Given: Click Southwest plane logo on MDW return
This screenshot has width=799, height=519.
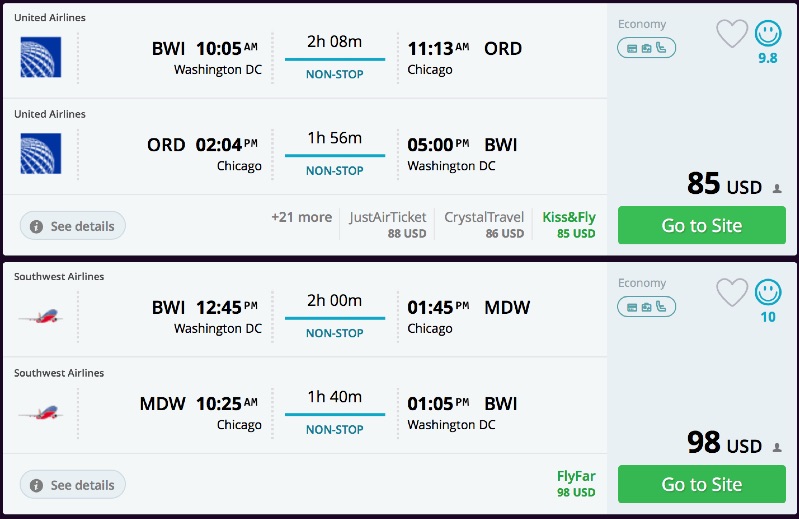Looking at the screenshot, I should pyautogui.click(x=40, y=412).
